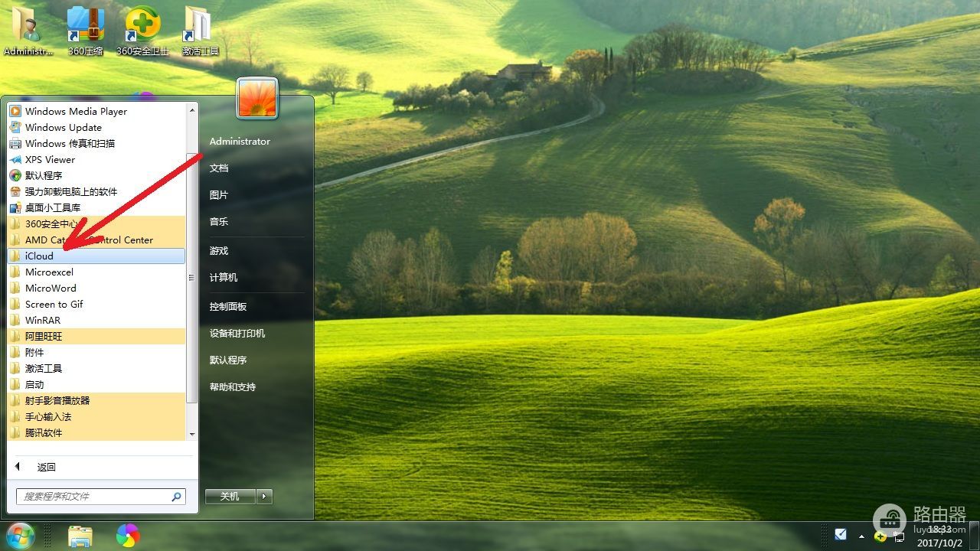
Task: Open 默认程序 in the program list
Action: [x=96, y=175]
